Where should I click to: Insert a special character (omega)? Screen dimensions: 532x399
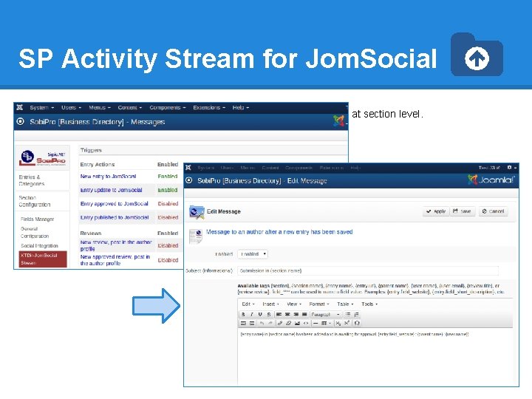[x=357, y=323]
